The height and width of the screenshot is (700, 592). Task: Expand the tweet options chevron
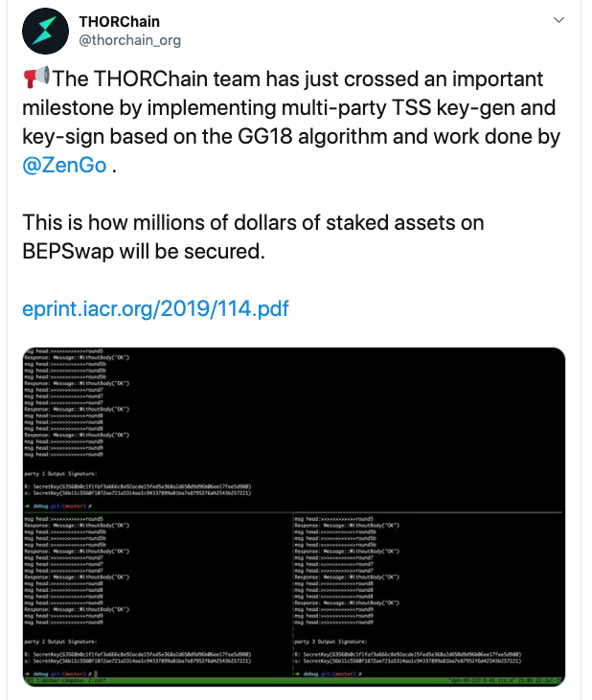pyautogui.click(x=559, y=20)
